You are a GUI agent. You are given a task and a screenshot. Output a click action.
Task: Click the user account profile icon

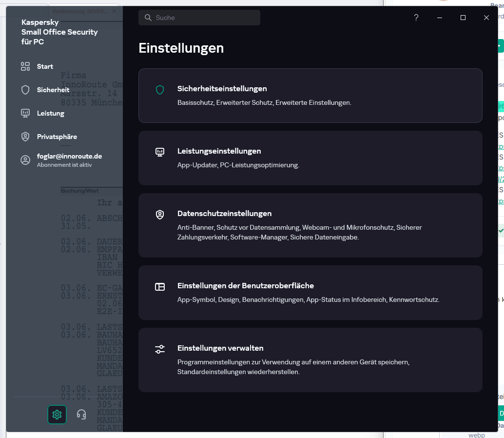coord(25,160)
